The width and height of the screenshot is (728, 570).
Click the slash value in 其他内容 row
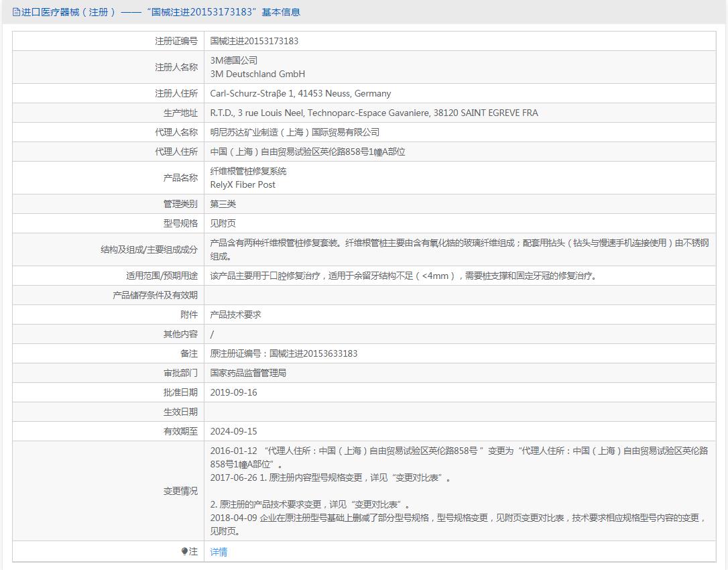[x=213, y=334]
